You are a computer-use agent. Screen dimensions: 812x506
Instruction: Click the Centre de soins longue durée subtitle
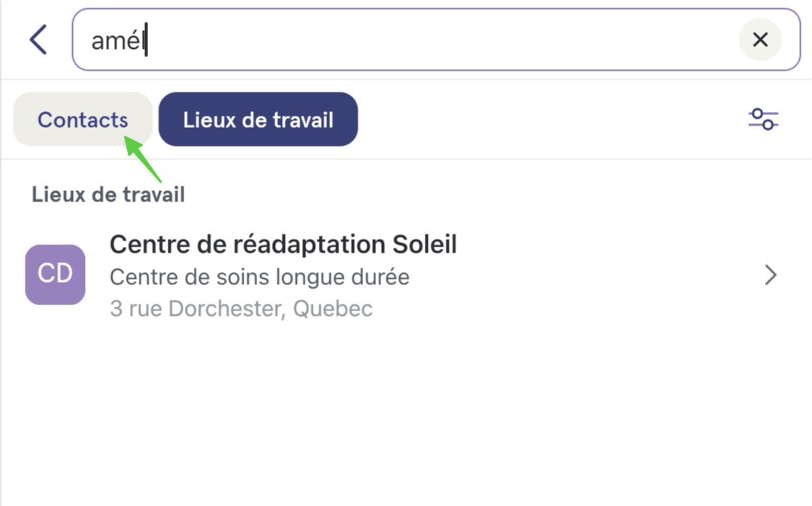259,277
